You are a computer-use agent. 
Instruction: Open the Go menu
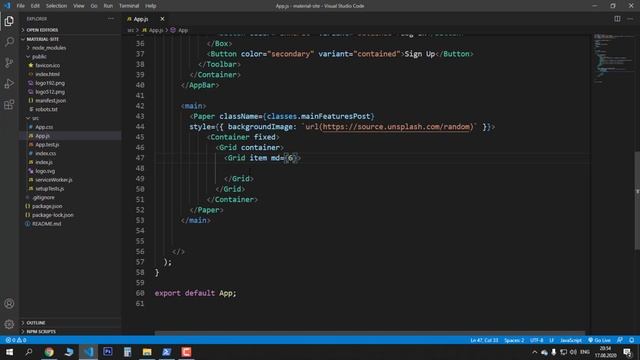coord(94,6)
